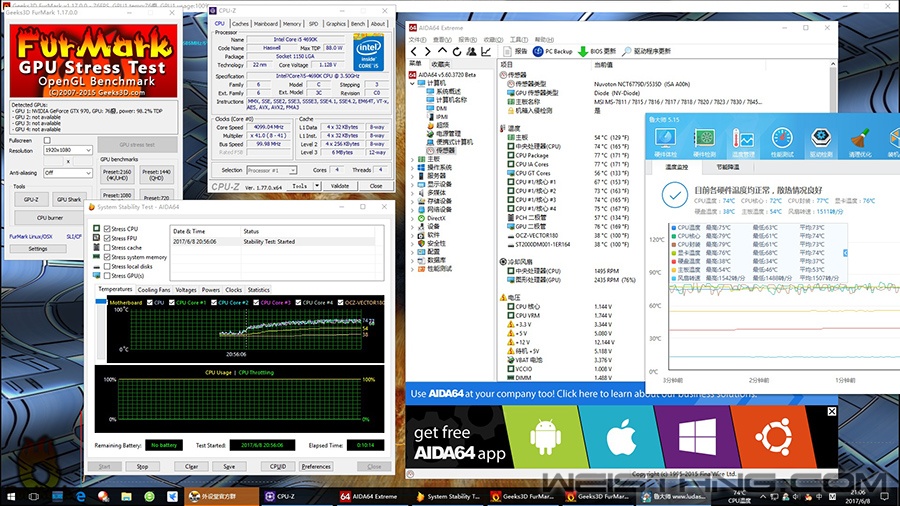Open 硬件检测 icon in 鲁大师

coord(704,142)
